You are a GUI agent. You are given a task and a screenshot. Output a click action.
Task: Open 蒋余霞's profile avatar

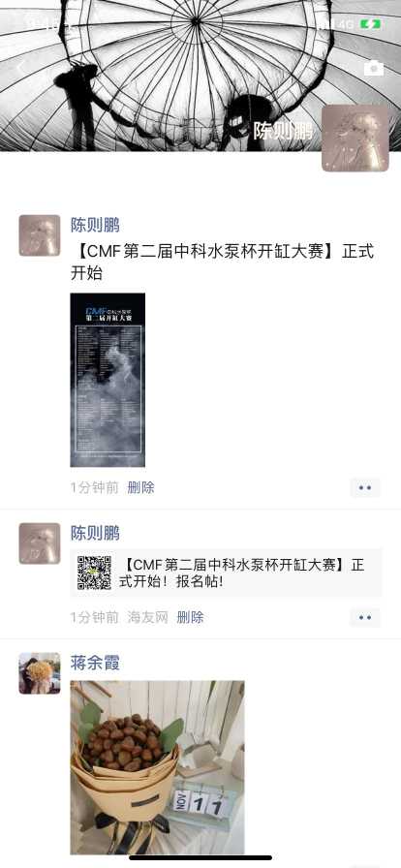click(40, 673)
